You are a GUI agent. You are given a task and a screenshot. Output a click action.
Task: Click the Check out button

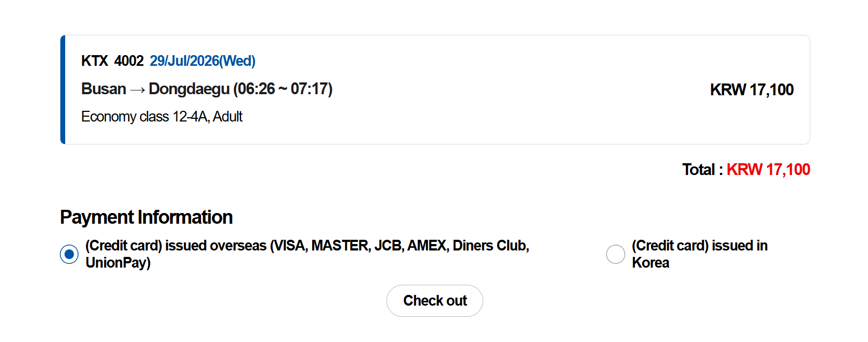435,301
